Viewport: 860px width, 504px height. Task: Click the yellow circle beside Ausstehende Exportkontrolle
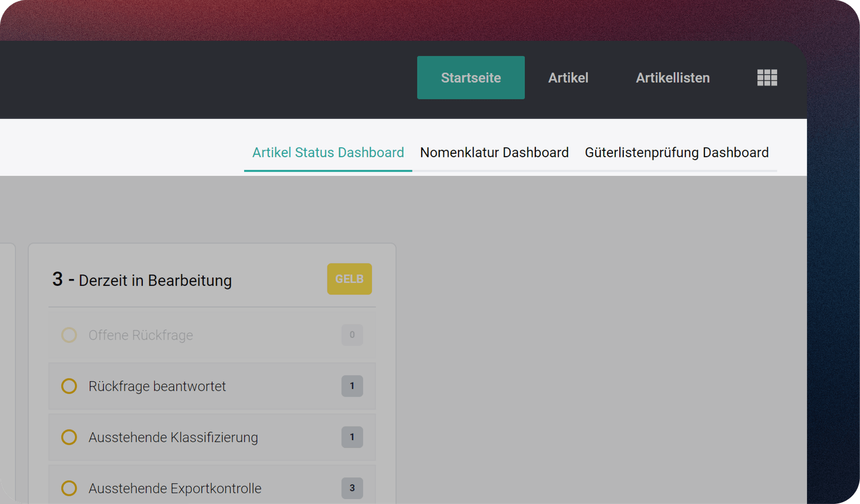(69, 488)
